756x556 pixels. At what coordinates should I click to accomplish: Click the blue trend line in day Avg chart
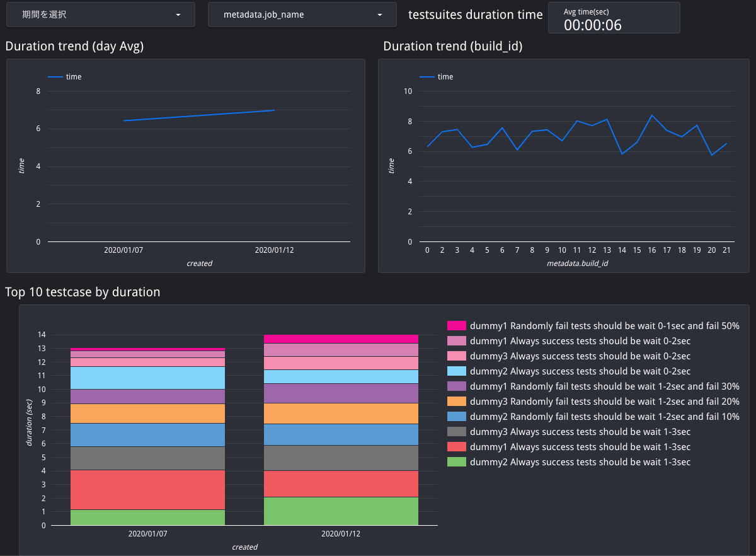pyautogui.click(x=199, y=115)
